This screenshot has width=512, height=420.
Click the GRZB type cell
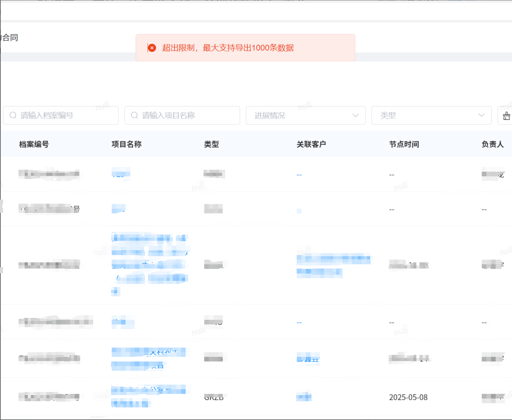(x=214, y=398)
